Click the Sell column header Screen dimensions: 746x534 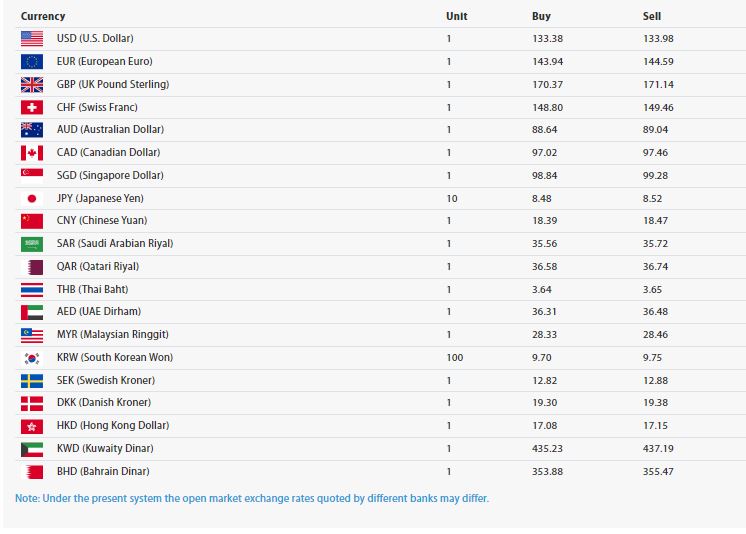click(652, 16)
